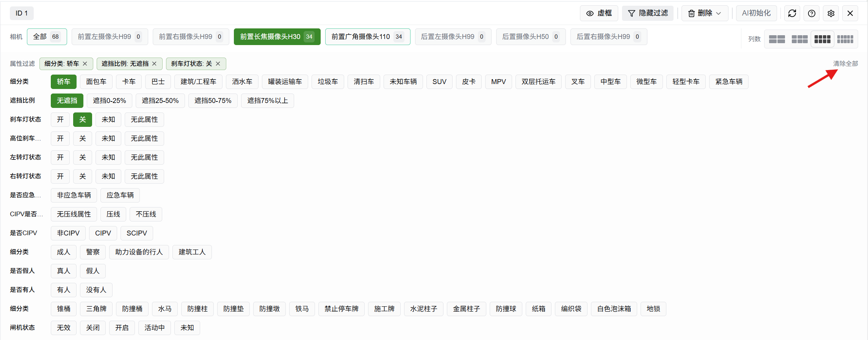Select the 不压线 filter option
The image size is (868, 340).
[x=146, y=214]
